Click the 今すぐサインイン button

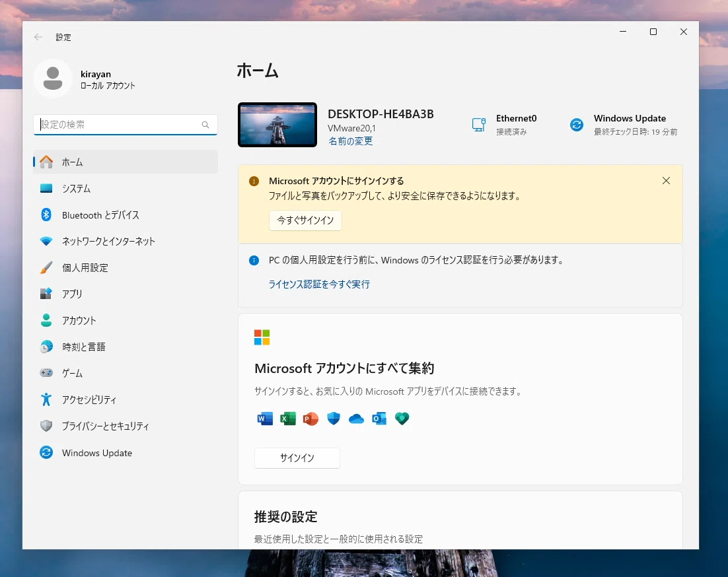coord(305,221)
